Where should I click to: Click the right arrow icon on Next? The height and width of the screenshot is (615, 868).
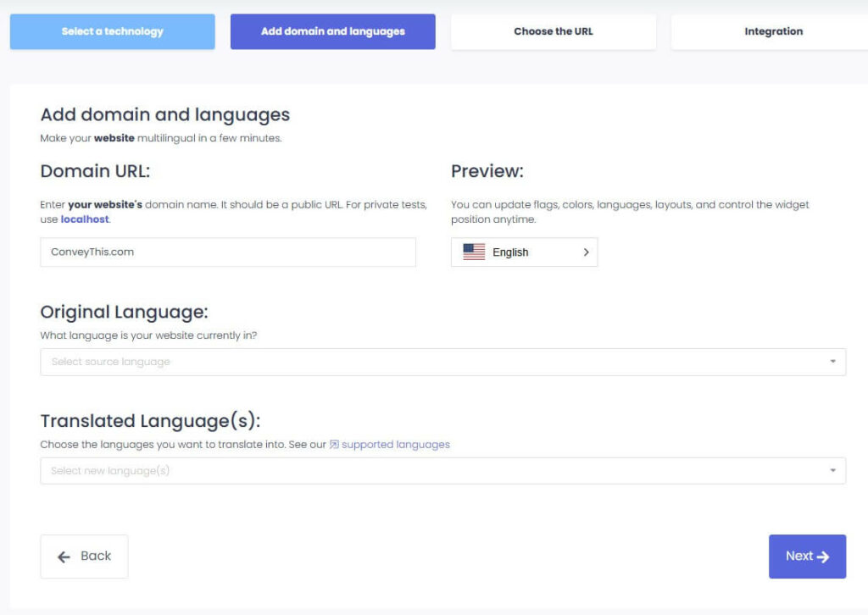click(x=823, y=557)
